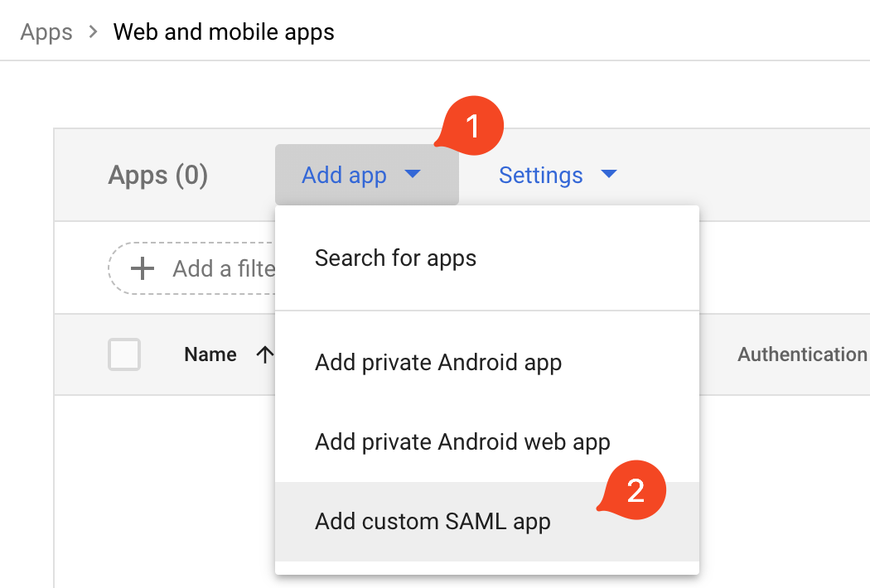Image resolution: width=870 pixels, height=588 pixels.
Task: Click the Settings button label
Action: (x=540, y=176)
